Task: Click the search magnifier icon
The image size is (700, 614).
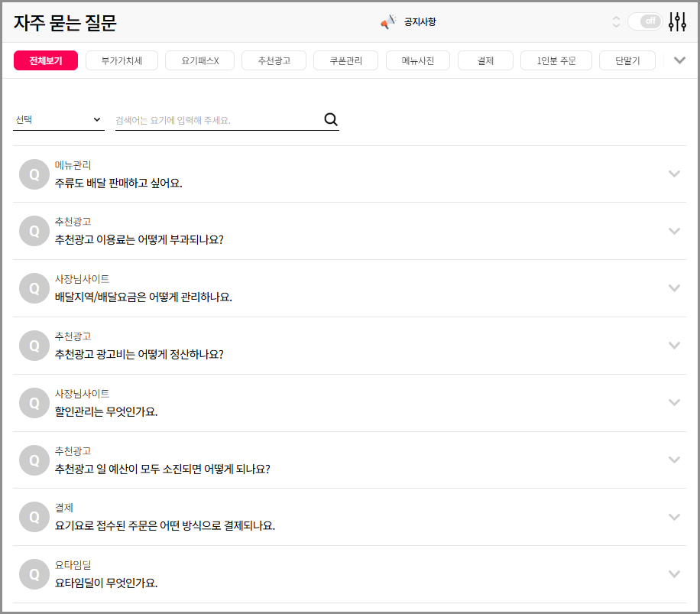Action: (x=331, y=119)
